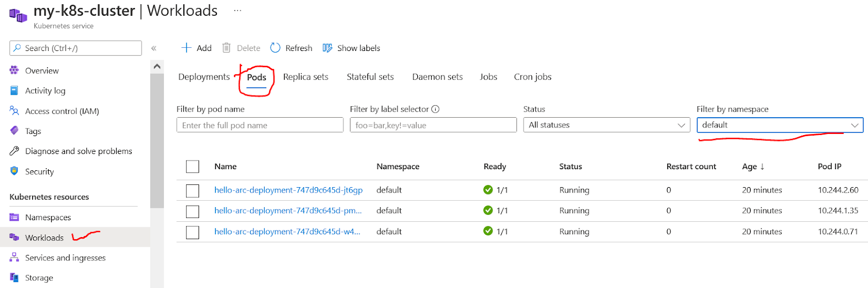Sort by Age using the arrow icon

(x=762, y=167)
